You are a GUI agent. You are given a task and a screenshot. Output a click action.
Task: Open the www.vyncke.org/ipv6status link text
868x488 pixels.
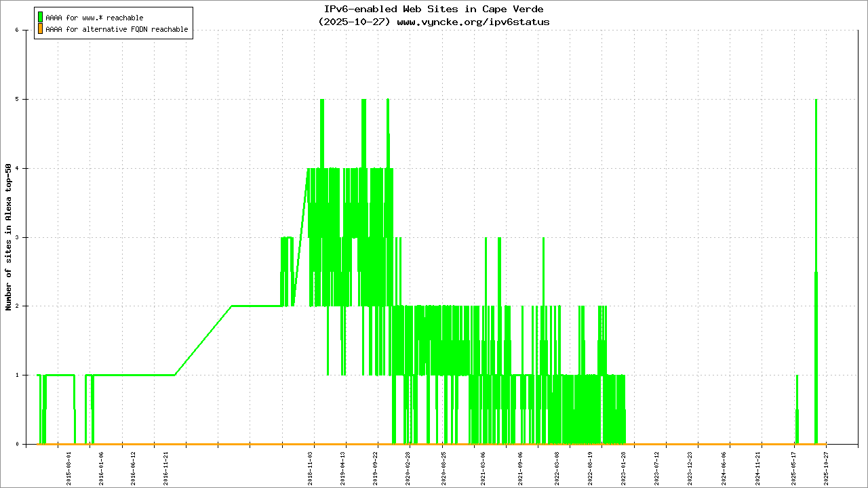473,22
